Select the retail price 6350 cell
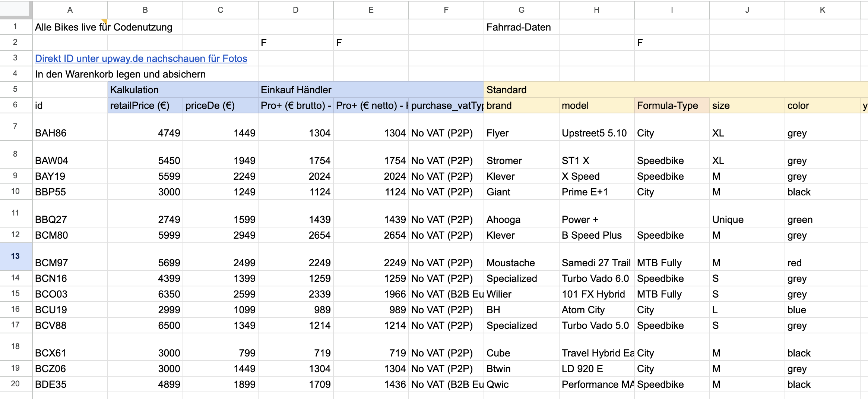The height and width of the screenshot is (399, 868). 145,294
